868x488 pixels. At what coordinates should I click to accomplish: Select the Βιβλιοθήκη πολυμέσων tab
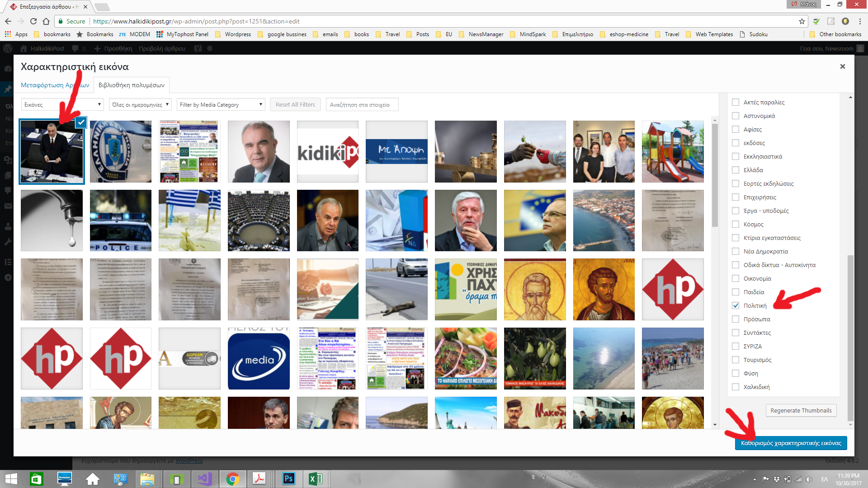(x=131, y=85)
